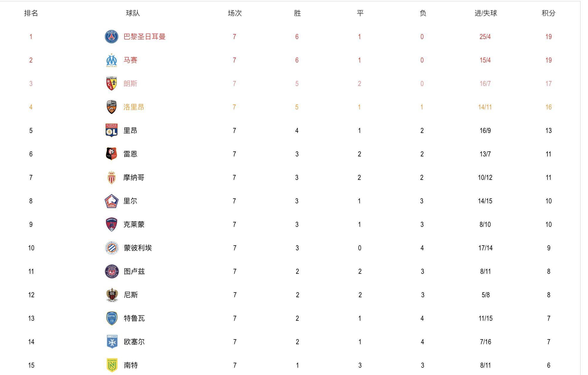Click the 蒙彼利埃 team name
Screen dimensions: 588x375
[138, 248]
